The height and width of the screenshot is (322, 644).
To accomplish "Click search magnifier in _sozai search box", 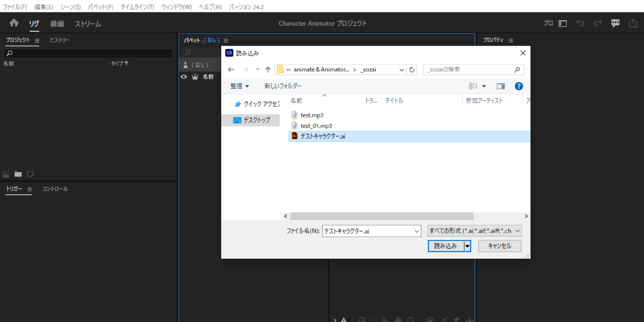I will [x=517, y=70].
